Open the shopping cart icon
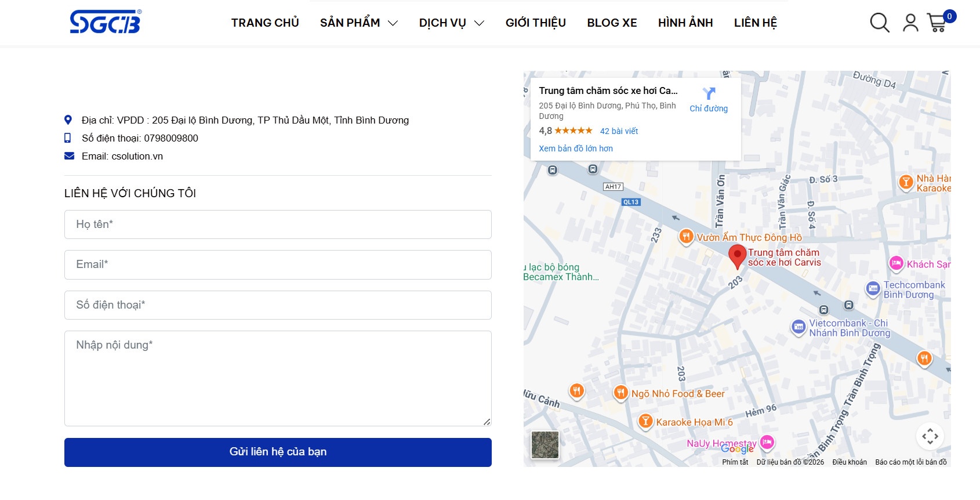 [937, 23]
